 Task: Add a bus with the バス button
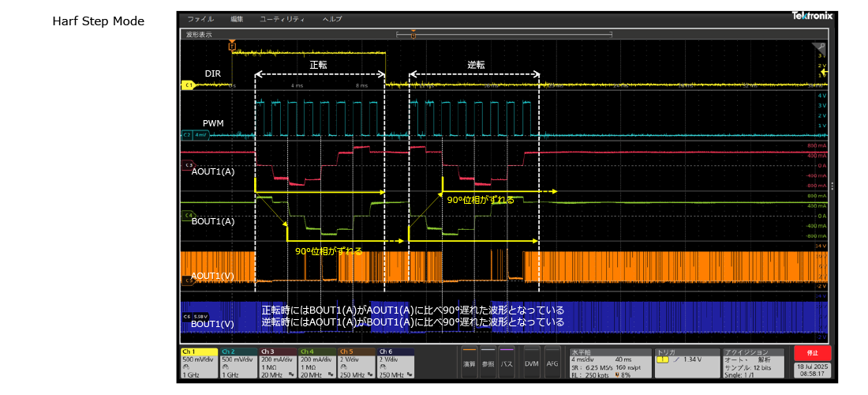[507, 362]
